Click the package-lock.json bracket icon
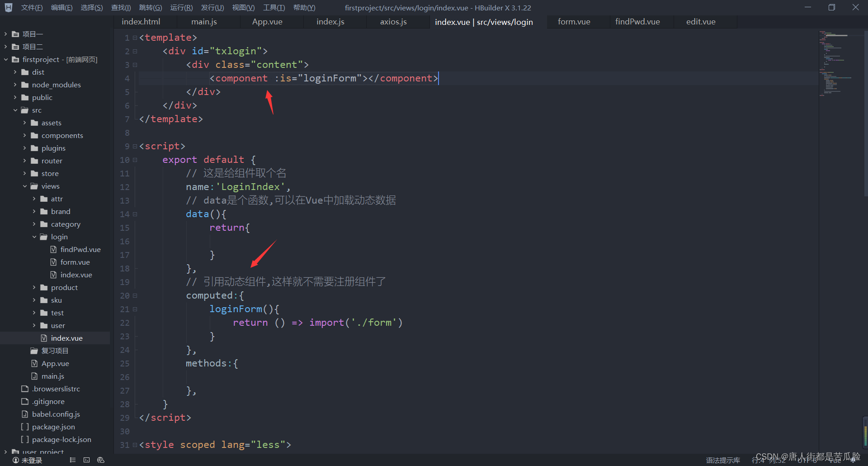Screen dimensions: 868x466 [x=25, y=439]
